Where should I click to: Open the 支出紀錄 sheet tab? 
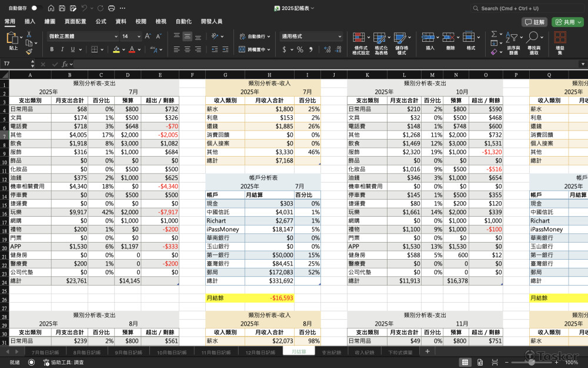coord(331,352)
